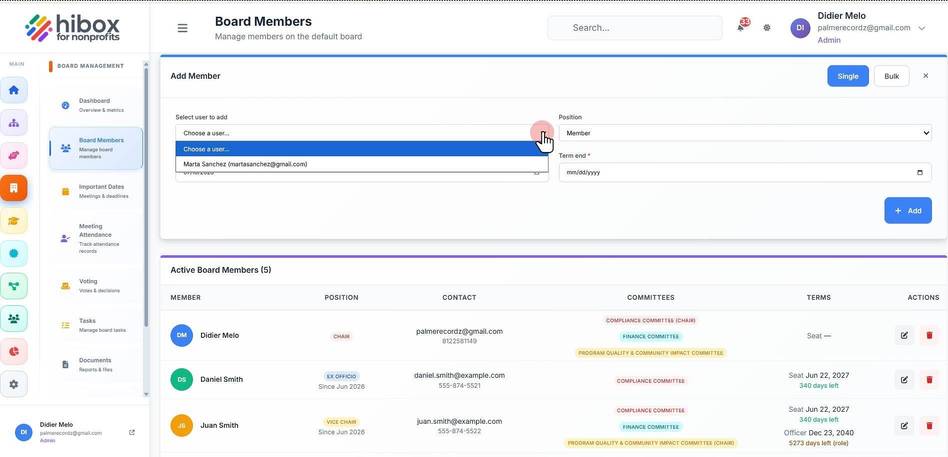Image resolution: width=948 pixels, height=457 pixels.
Task: Open the red pie chart sidebar icon
Action: [x=14, y=351]
